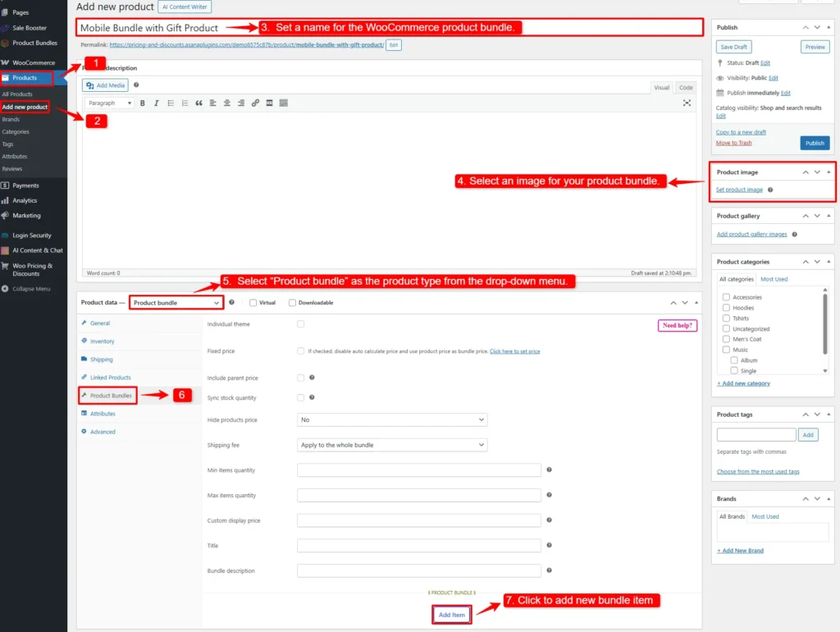Click the Save Draft button
This screenshot has height=632, width=840.
(733, 47)
